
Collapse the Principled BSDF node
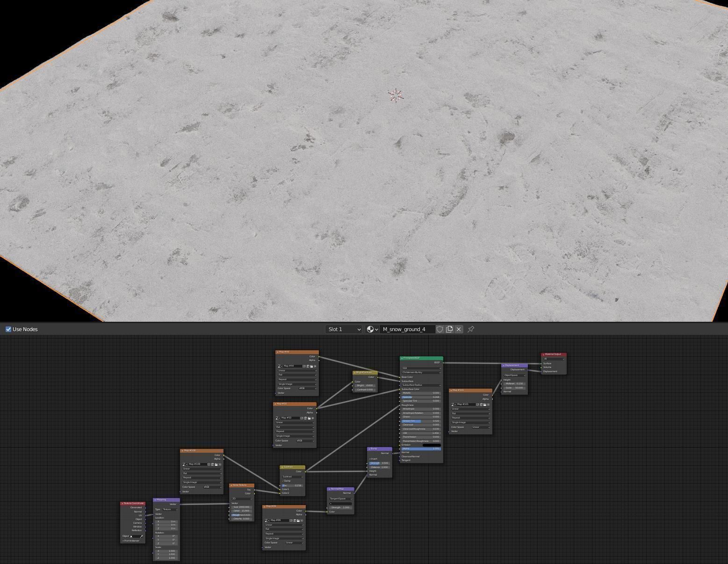[402, 358]
